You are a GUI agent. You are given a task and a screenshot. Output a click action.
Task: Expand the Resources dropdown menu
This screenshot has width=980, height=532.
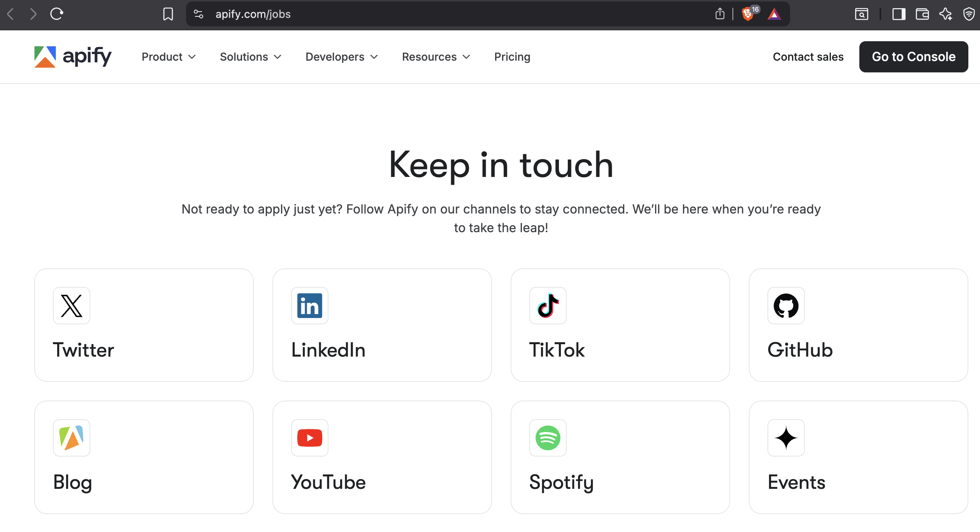tap(436, 57)
